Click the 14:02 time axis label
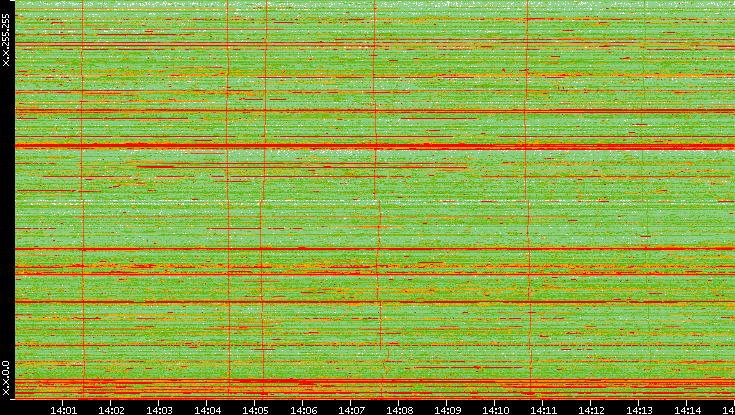 (x=111, y=410)
